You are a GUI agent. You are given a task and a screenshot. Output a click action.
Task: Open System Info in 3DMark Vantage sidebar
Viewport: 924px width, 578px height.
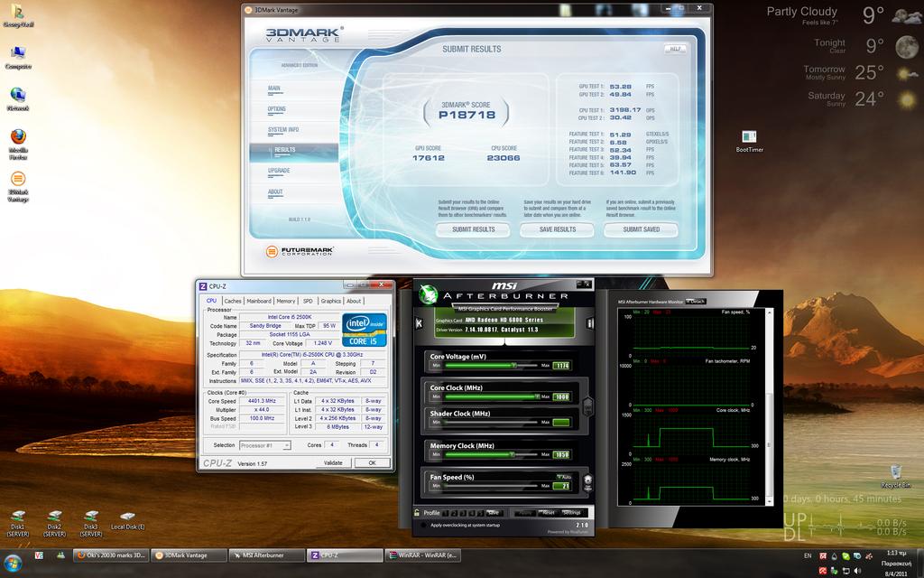click(x=282, y=130)
